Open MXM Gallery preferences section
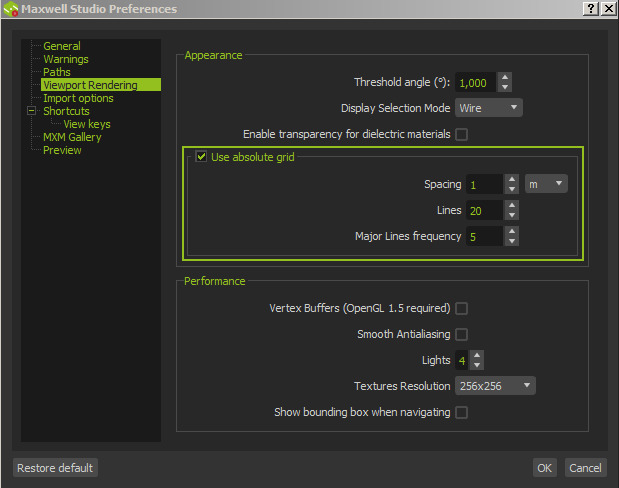This screenshot has height=488, width=619. [72, 137]
